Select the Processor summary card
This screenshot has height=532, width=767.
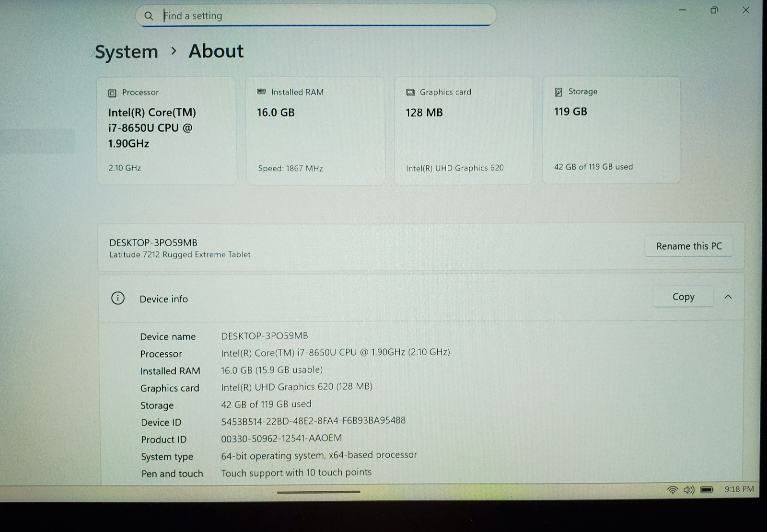[x=167, y=130]
